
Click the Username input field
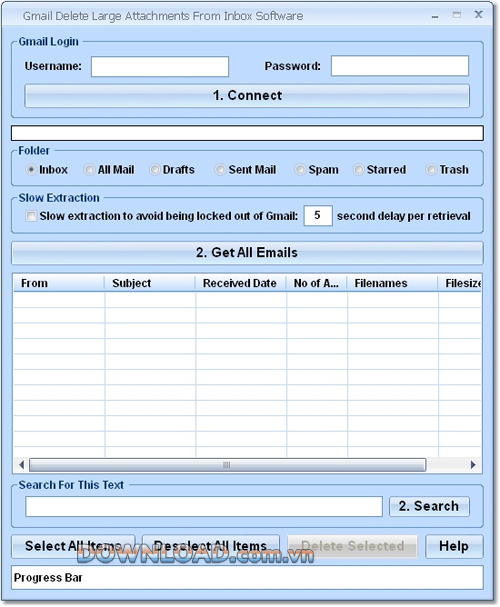[160, 67]
